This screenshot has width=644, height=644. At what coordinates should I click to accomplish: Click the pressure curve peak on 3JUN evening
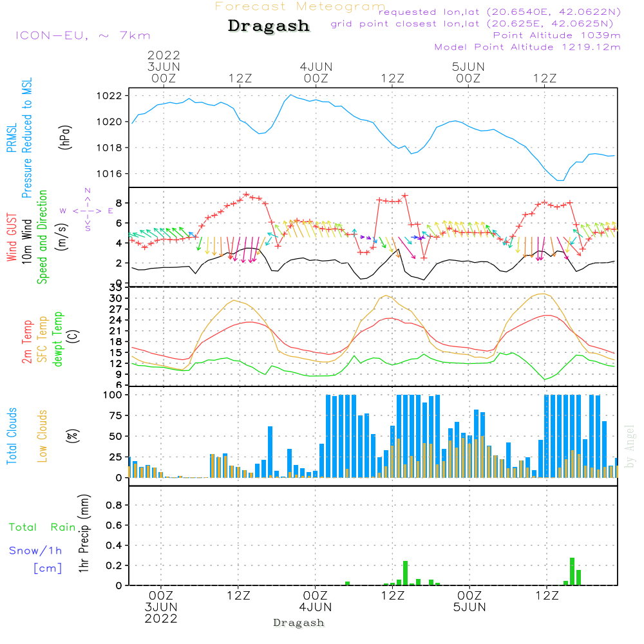click(x=291, y=95)
